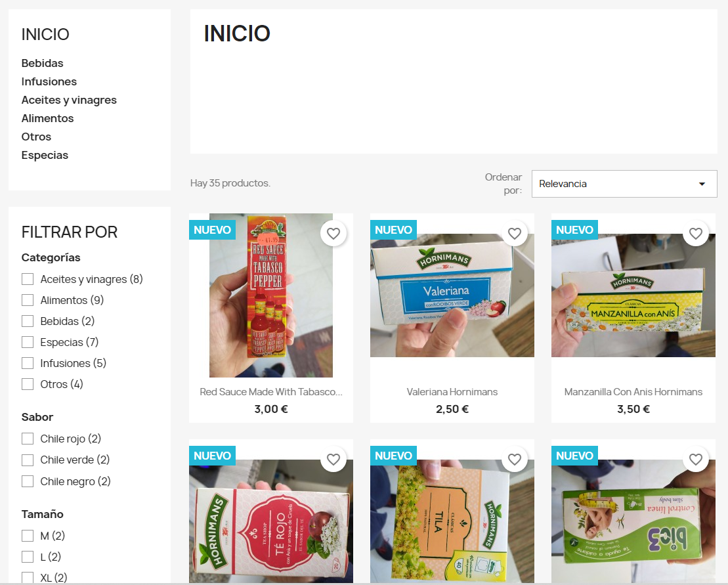
Task: Select size M filter checkbox
Action: (28, 536)
